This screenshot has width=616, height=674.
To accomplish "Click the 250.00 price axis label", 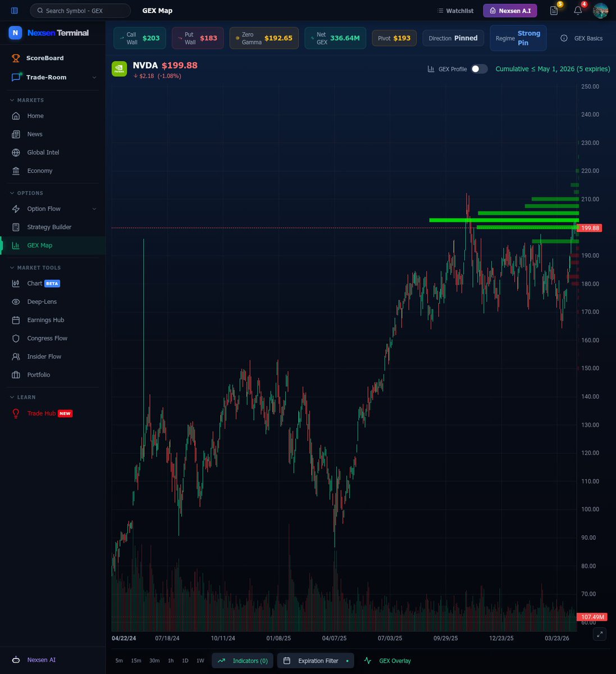I will point(590,86).
